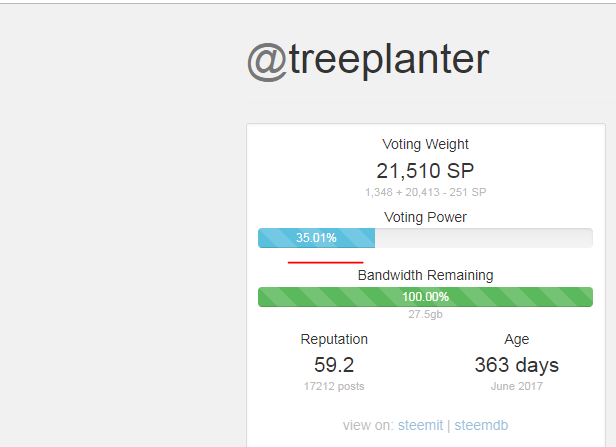The width and height of the screenshot is (616, 447).
Task: Click the 17212 posts count
Action: (334, 386)
